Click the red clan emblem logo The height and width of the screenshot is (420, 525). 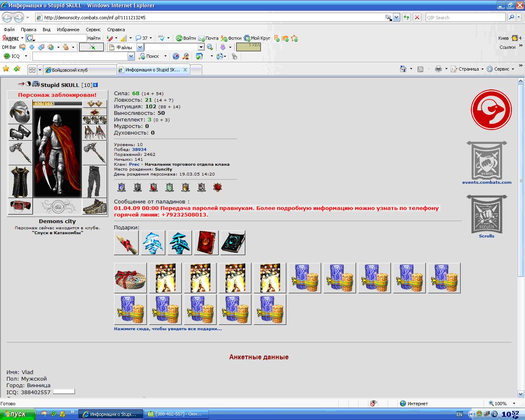pos(491,110)
